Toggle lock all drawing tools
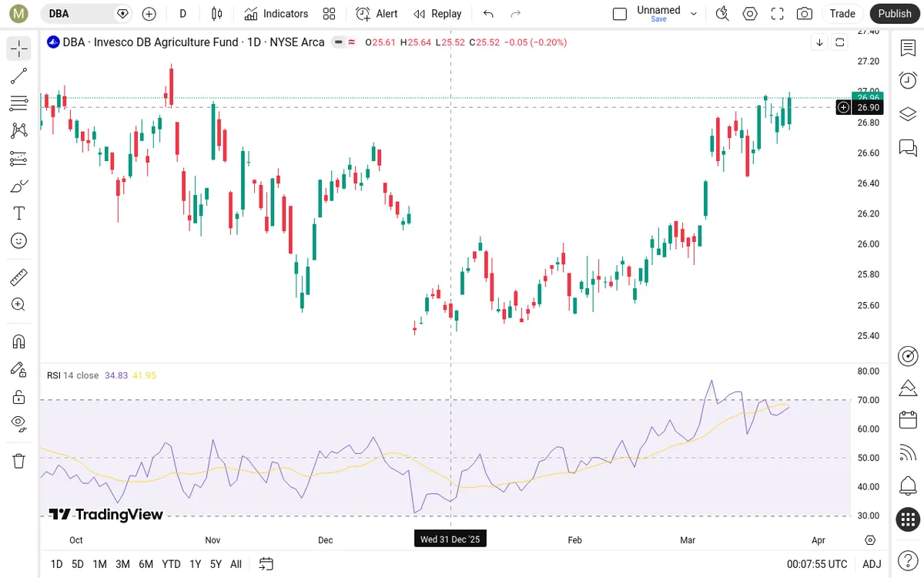 19,397
